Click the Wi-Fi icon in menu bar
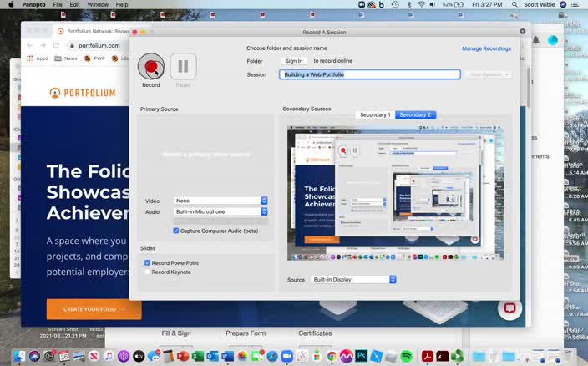The height and width of the screenshot is (366, 588). coord(422,5)
